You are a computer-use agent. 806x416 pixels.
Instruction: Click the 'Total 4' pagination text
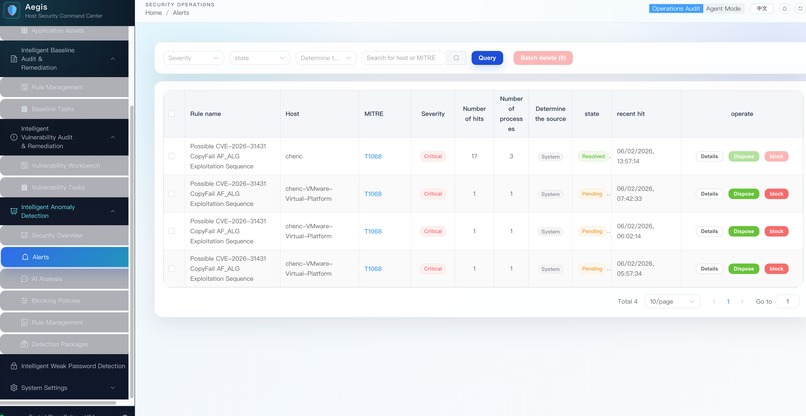click(x=628, y=302)
